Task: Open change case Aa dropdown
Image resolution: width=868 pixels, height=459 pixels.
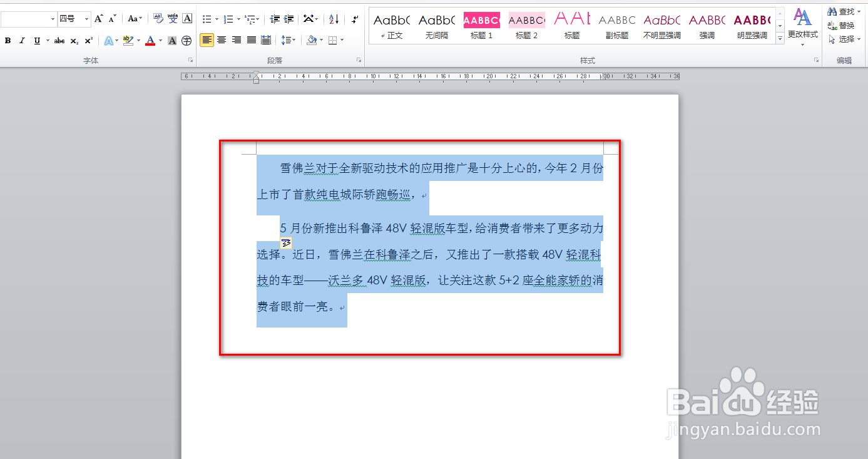Action: click(135, 19)
